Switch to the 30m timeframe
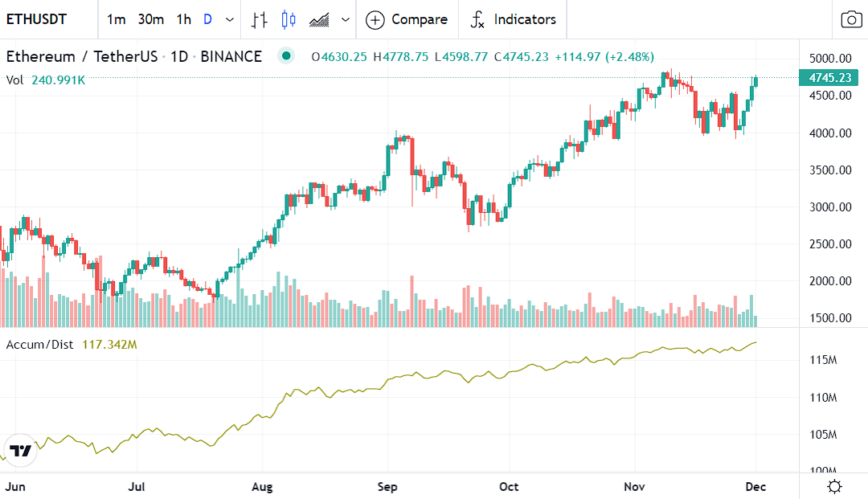This screenshot has width=868, height=499. click(x=150, y=19)
